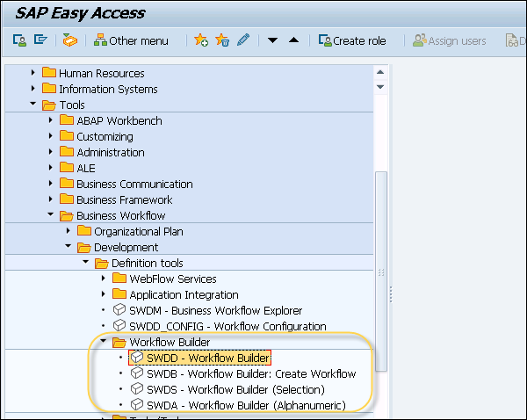Click the Business Workflow label
Image resolution: width=527 pixels, height=420 pixels.
pyautogui.click(x=121, y=215)
